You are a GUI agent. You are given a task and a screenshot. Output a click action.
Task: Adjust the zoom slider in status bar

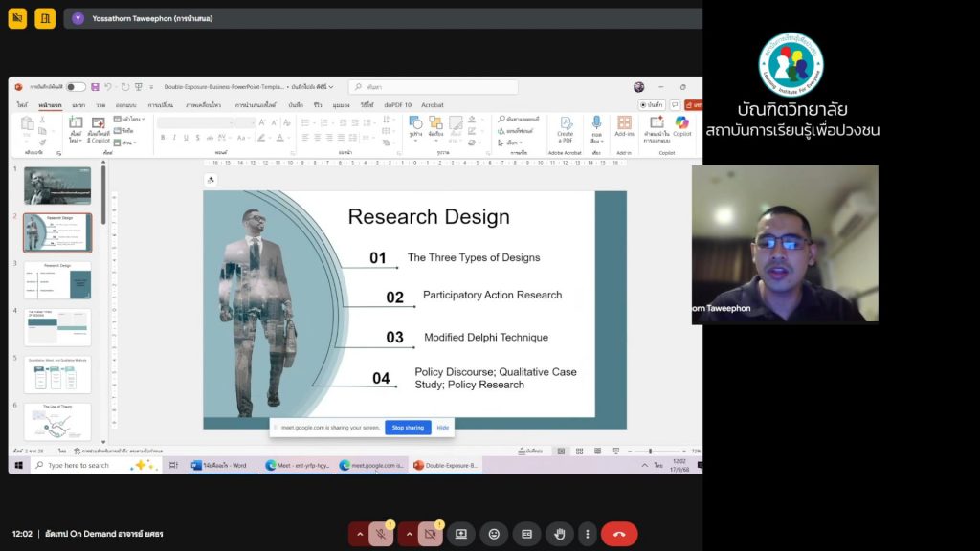click(x=650, y=451)
